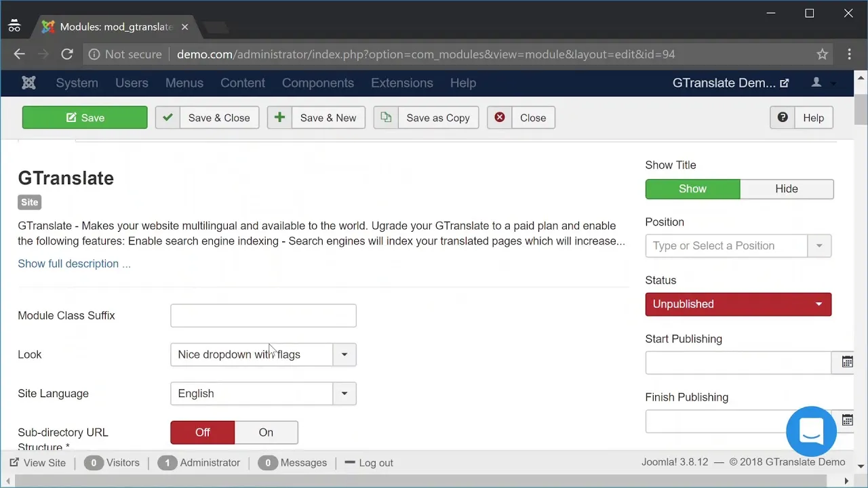Click the Save as Copy button label

[438, 118]
